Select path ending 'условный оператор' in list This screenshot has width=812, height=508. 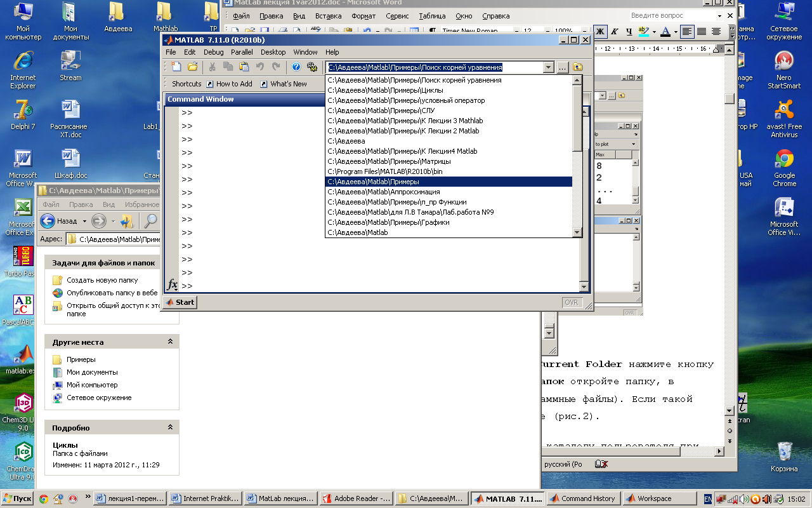(x=449, y=100)
